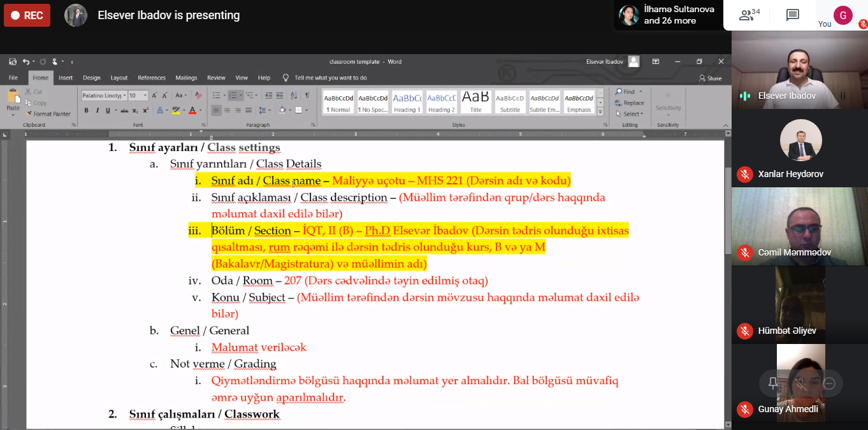Toggle the numbered list button
Screen dimensions: 868x430
[x=233, y=96]
